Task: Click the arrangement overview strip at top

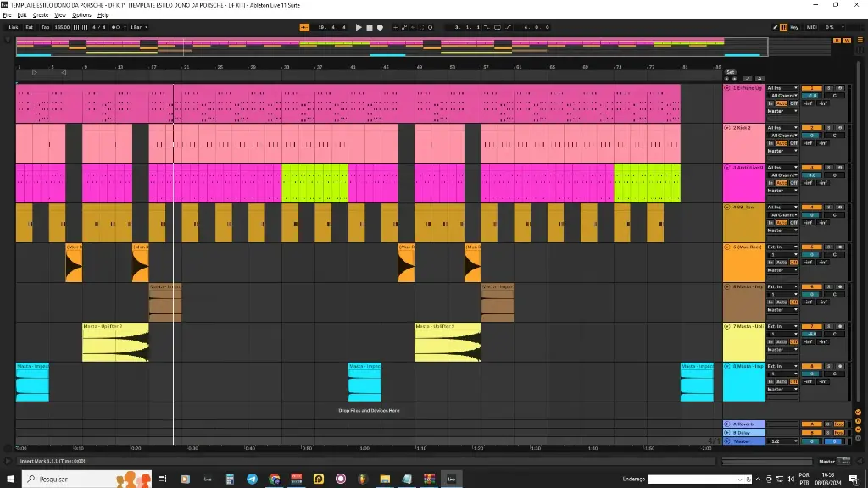Action: click(x=392, y=47)
